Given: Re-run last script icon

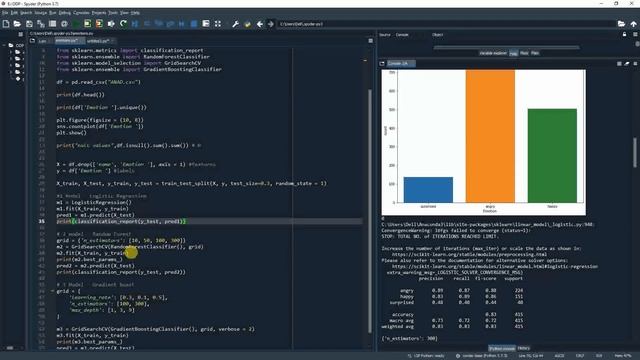Looking at the screenshot, I should (x=123, y=24).
